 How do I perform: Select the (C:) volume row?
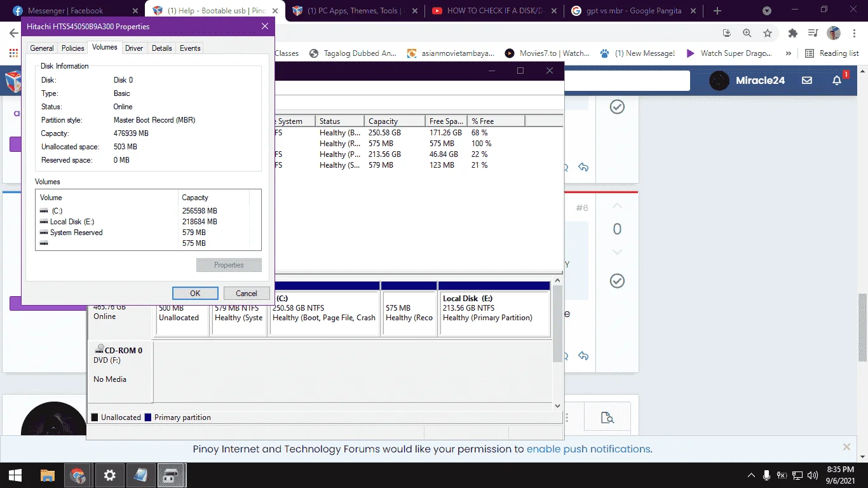tap(143, 211)
